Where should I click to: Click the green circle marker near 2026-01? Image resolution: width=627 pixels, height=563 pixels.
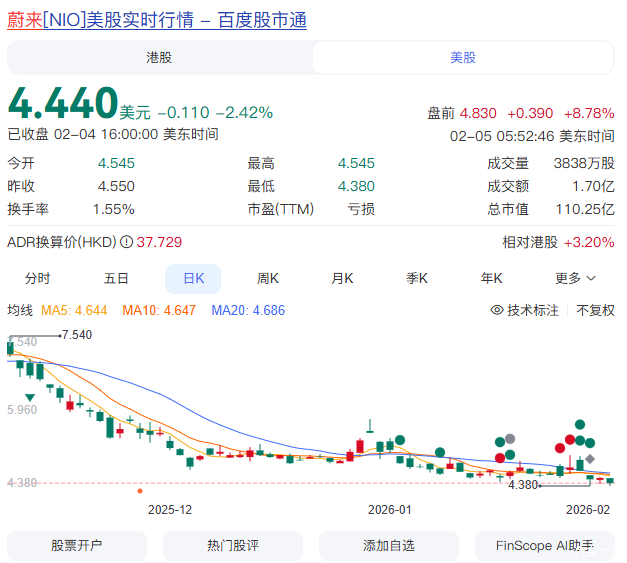click(x=400, y=439)
